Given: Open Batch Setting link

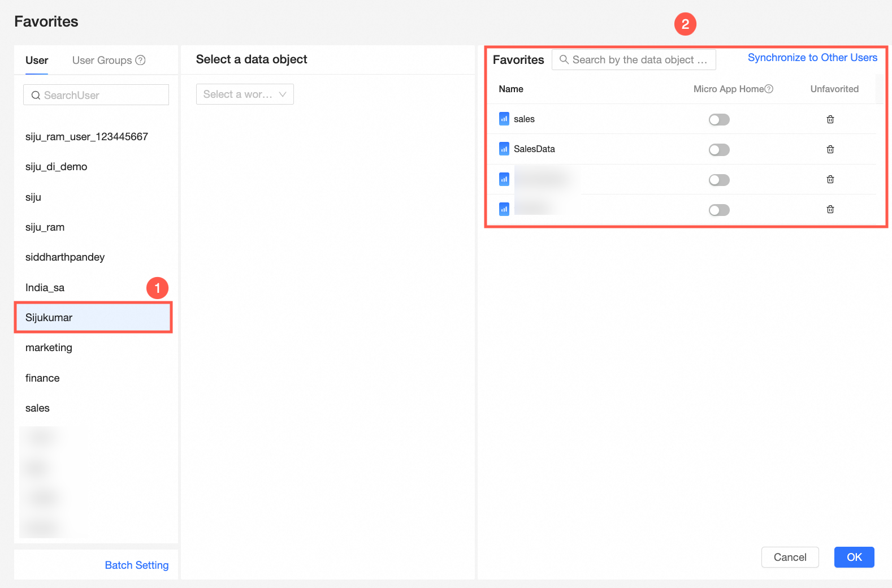Looking at the screenshot, I should pyautogui.click(x=137, y=565).
